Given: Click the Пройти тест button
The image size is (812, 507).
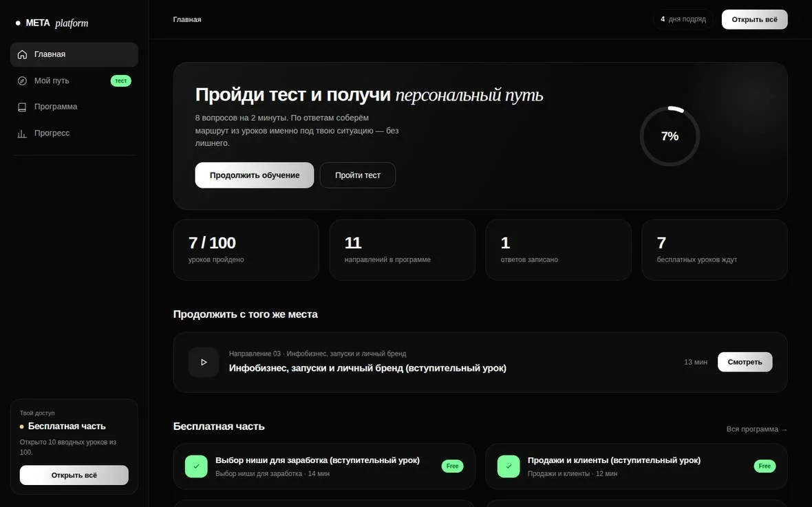Looking at the screenshot, I should 357,175.
